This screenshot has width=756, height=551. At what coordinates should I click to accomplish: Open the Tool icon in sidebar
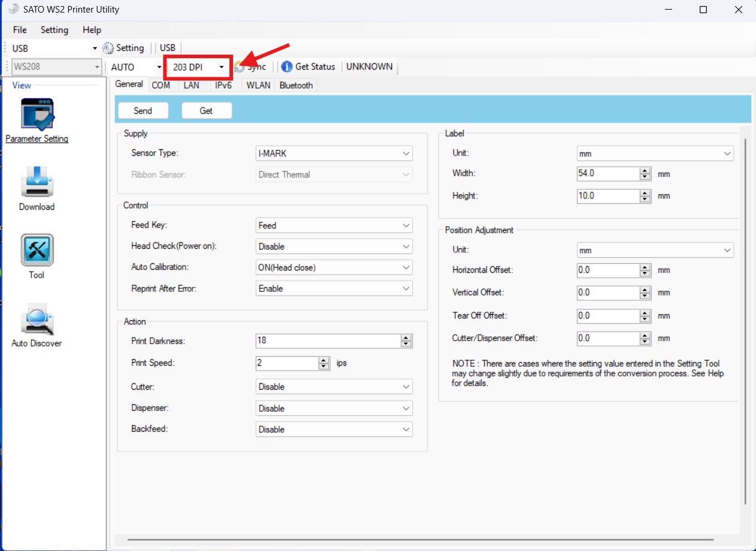[x=37, y=250]
